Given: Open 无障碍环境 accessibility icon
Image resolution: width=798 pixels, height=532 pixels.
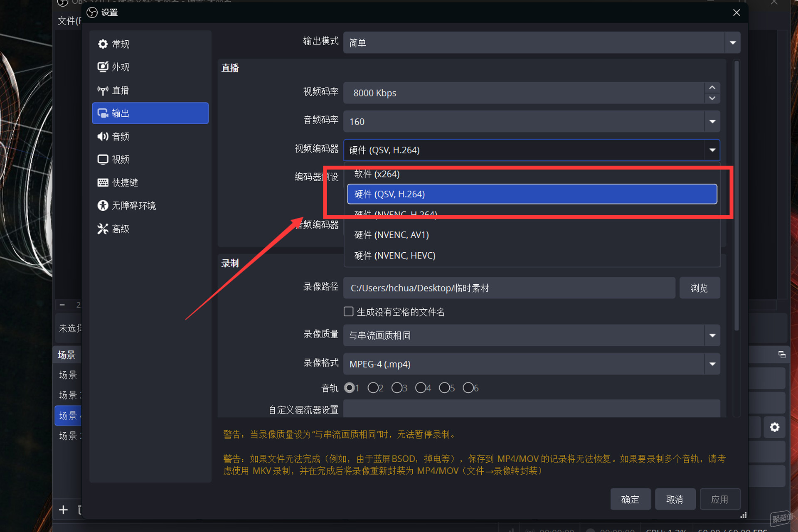Looking at the screenshot, I should tap(103, 206).
